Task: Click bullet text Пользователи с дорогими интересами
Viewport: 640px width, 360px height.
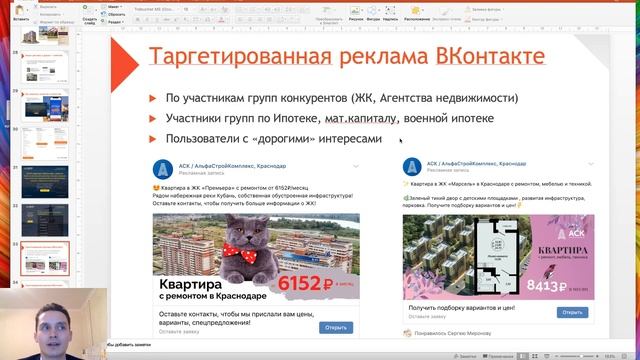Action: [274, 139]
